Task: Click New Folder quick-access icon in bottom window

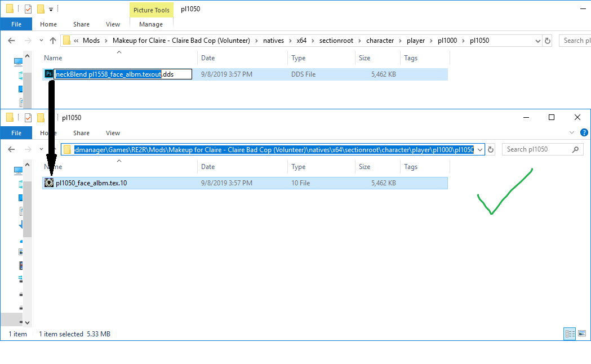Action: (41, 118)
